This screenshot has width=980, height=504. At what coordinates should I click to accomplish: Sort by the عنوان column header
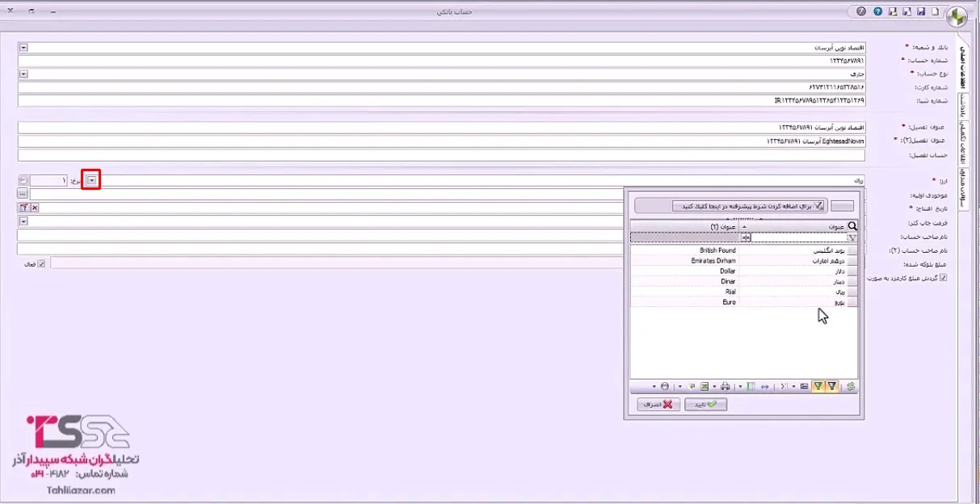(793, 227)
